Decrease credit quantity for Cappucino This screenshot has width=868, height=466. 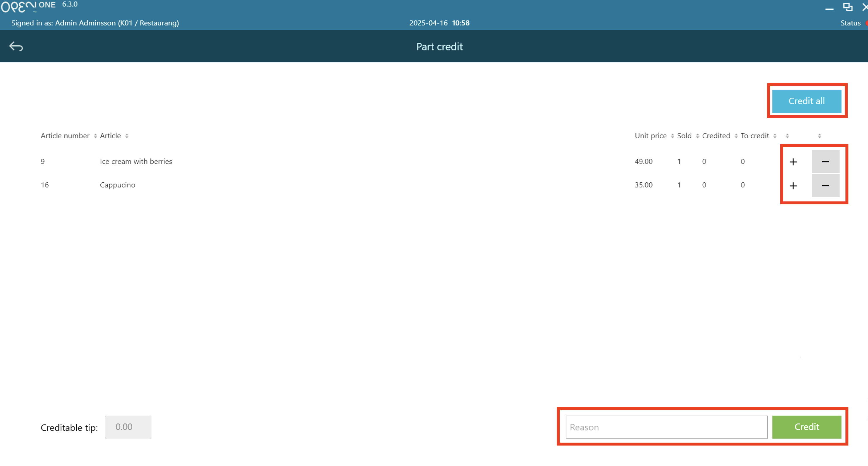point(825,186)
